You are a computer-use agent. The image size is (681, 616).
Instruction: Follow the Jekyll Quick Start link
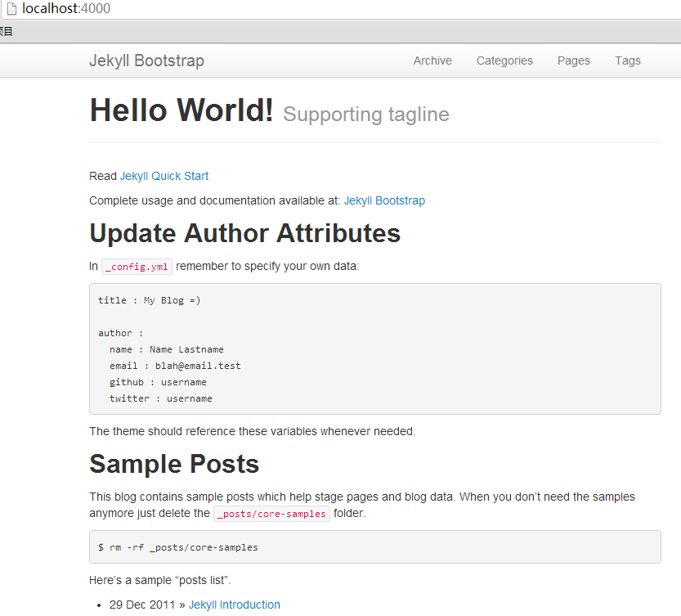(164, 176)
